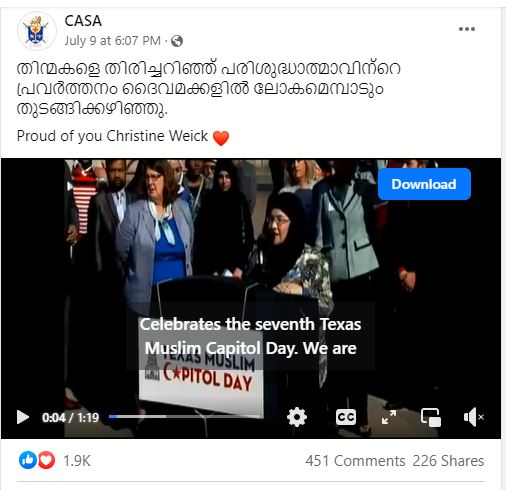
Task: Open the CASA profile picture
Action: click(37, 31)
